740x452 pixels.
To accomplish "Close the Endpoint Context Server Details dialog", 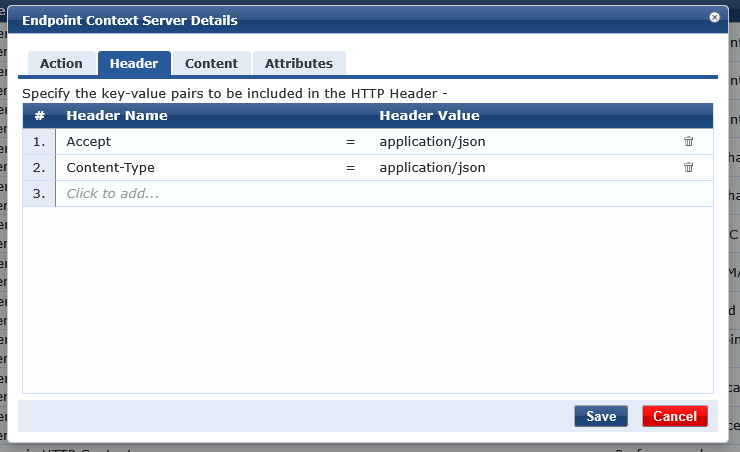I will pyautogui.click(x=714, y=17).
